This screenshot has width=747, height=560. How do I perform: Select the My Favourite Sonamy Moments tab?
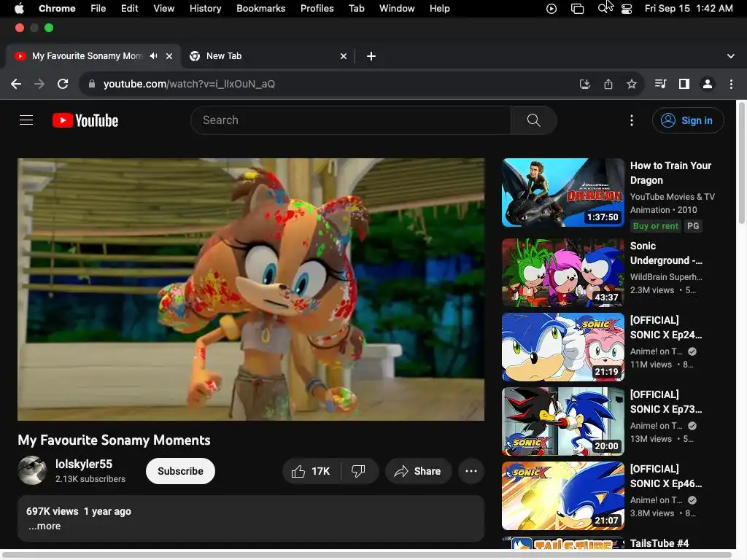(x=93, y=56)
